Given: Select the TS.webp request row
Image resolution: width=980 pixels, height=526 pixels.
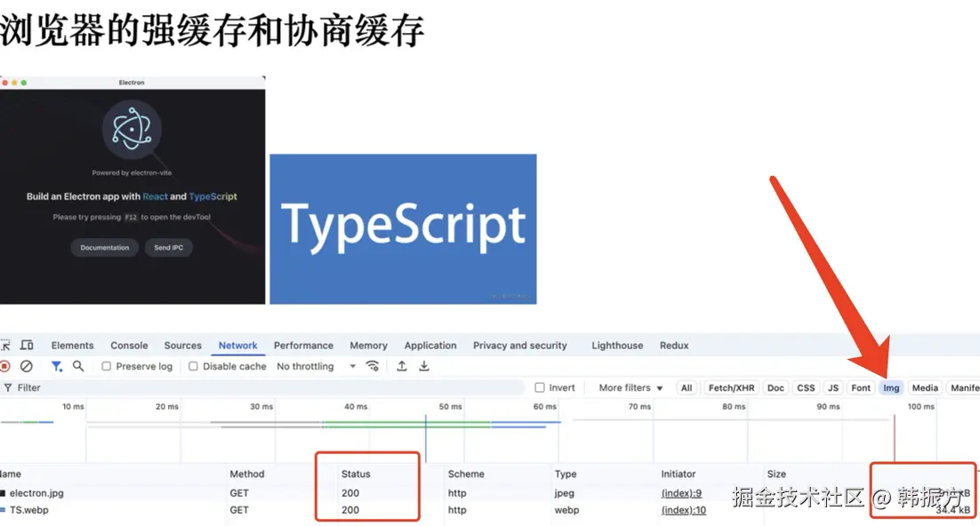Looking at the screenshot, I should tap(490, 510).
